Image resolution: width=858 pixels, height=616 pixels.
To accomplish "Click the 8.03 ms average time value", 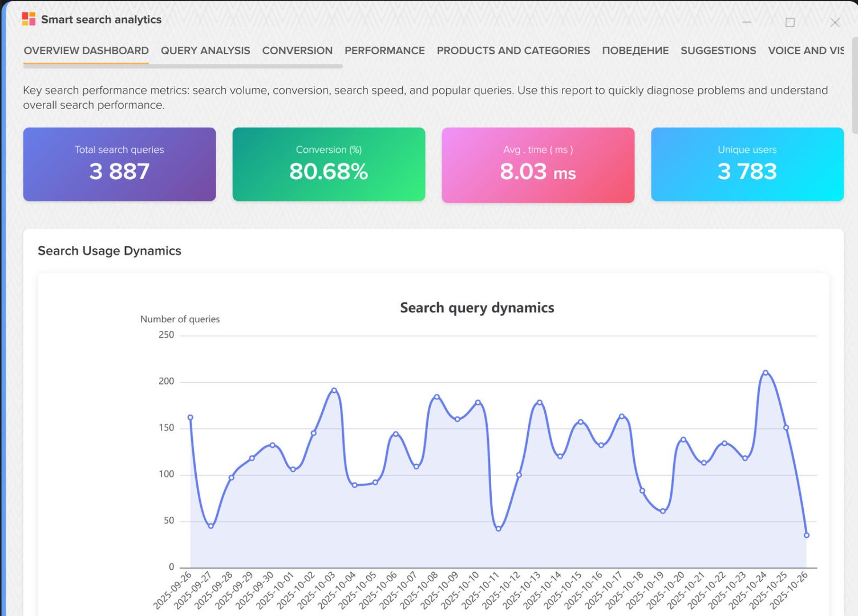I will click(x=538, y=172).
